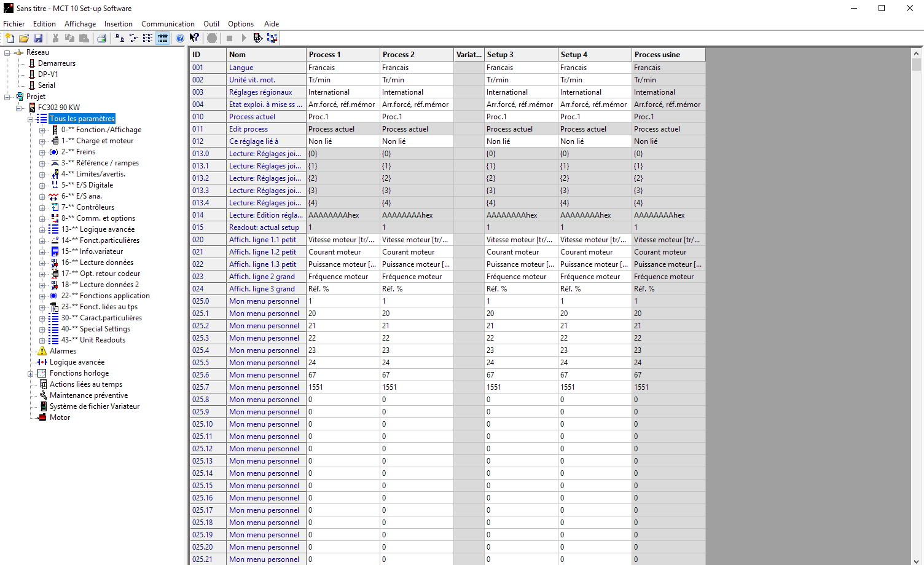Screen dimensions: 924x565
Task: Open help with blue question mark icon
Action: tap(180, 38)
